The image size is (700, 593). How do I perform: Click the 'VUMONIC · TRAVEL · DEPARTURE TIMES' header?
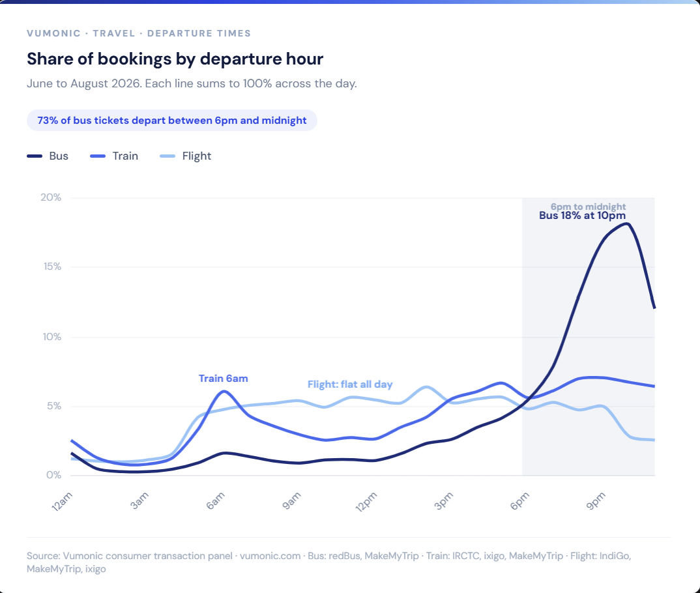(x=139, y=33)
